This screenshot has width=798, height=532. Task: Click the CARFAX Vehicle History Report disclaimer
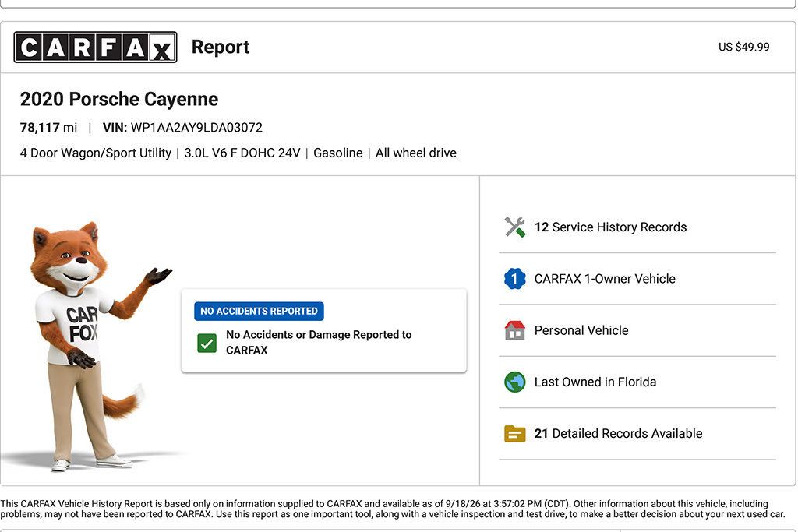(x=393, y=509)
